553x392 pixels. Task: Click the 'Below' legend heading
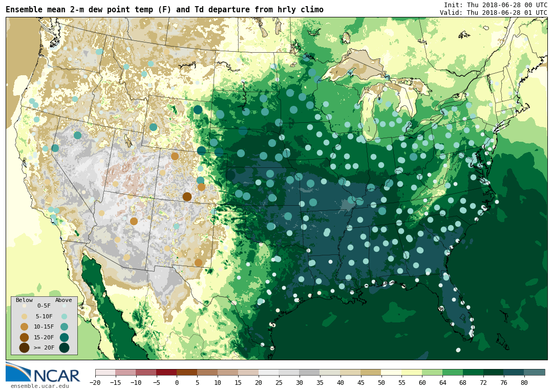[25, 300]
